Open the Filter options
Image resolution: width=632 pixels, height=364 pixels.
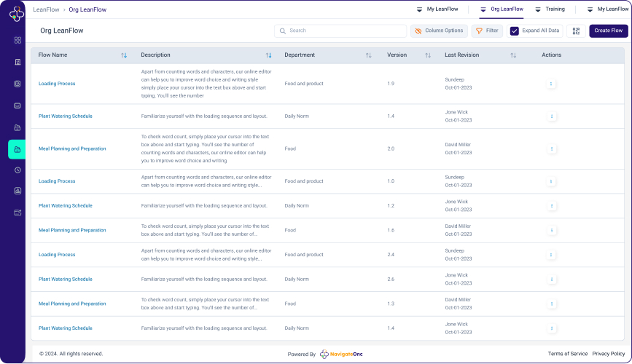click(x=487, y=31)
